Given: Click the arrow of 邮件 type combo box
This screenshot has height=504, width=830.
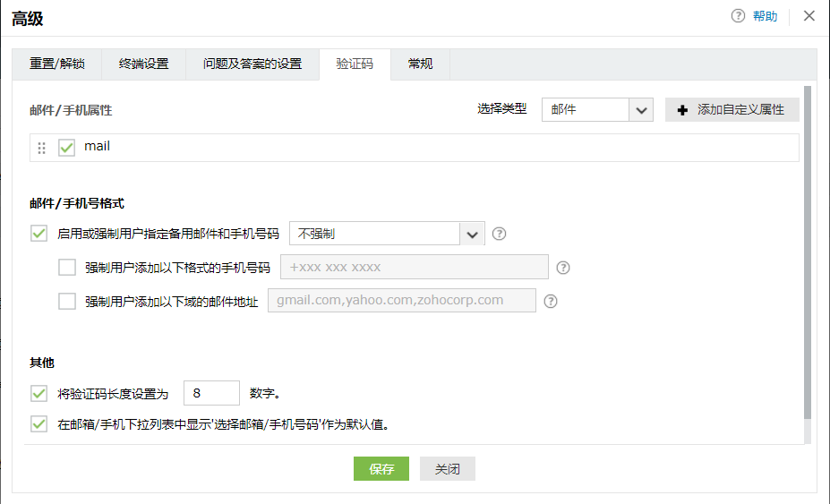Looking at the screenshot, I should click(641, 110).
